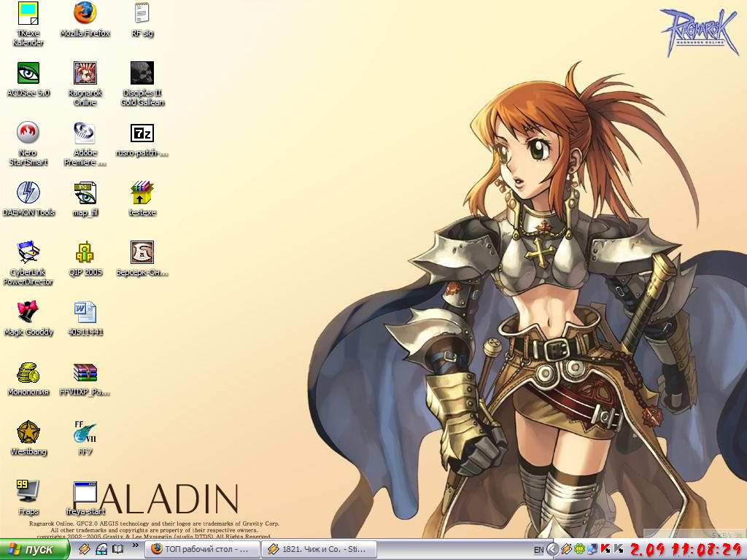This screenshot has height=560, width=747.
Task: Click the red taskbar clock display
Action: tap(686, 550)
